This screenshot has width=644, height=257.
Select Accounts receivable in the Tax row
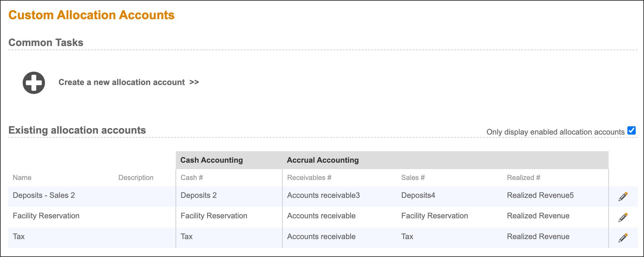[x=321, y=237]
